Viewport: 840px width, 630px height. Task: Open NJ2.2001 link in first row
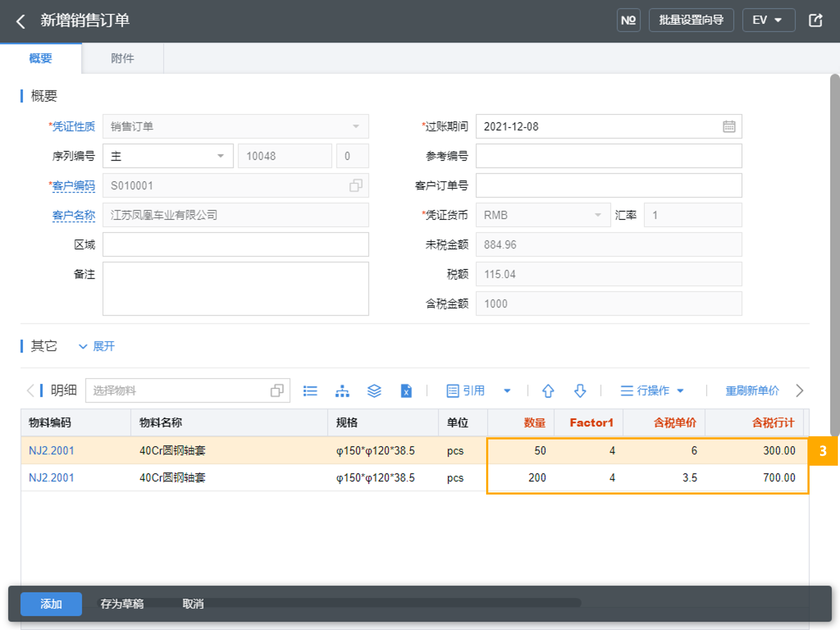(x=51, y=451)
